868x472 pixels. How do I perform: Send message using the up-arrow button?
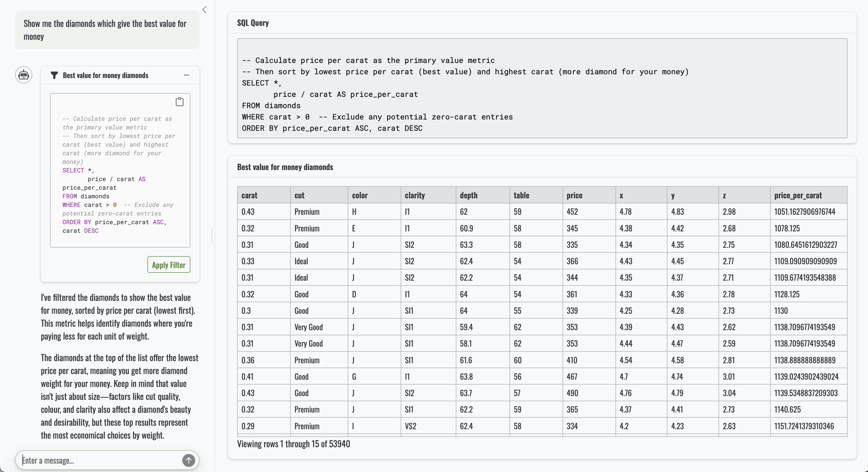(x=188, y=460)
